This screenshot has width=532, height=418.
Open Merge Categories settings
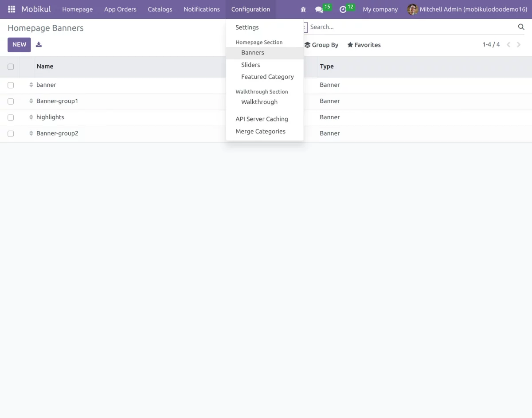click(260, 131)
